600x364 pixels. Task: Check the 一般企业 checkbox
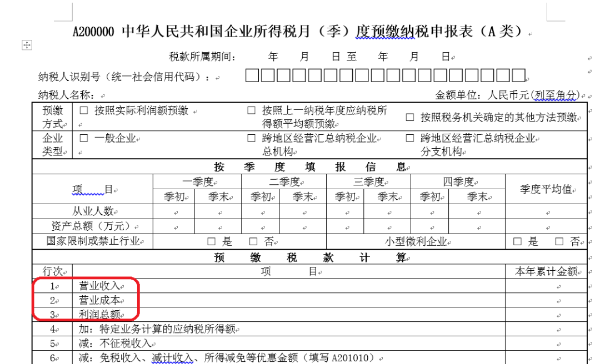(x=84, y=138)
